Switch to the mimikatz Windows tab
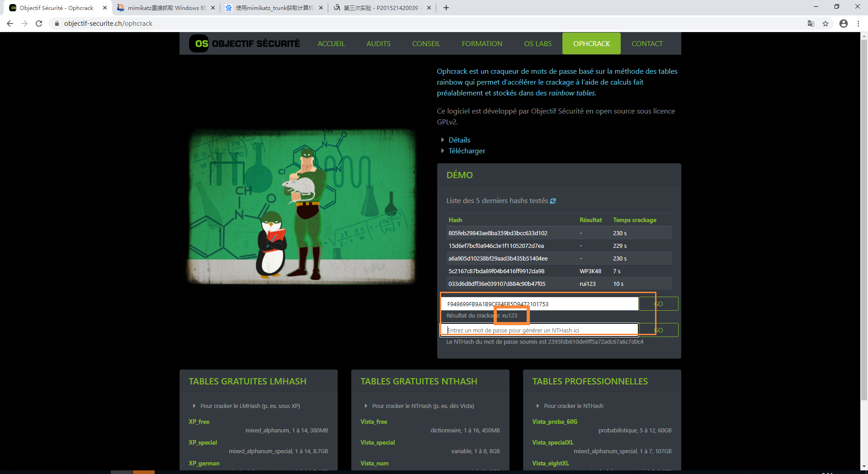 pyautogui.click(x=166, y=8)
